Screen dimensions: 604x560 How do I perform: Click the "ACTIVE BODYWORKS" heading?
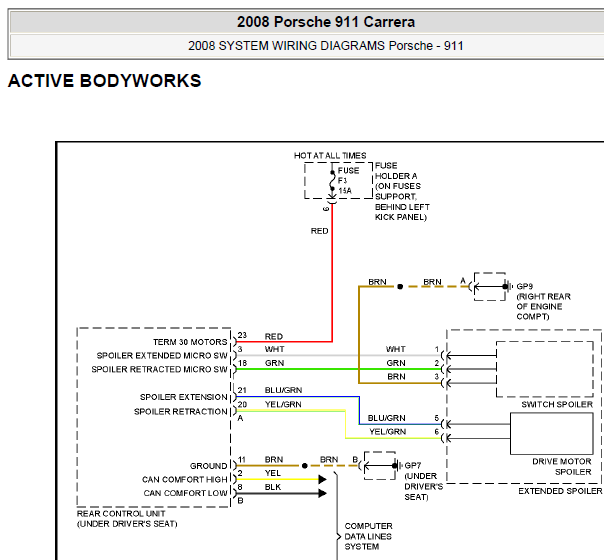(x=104, y=81)
